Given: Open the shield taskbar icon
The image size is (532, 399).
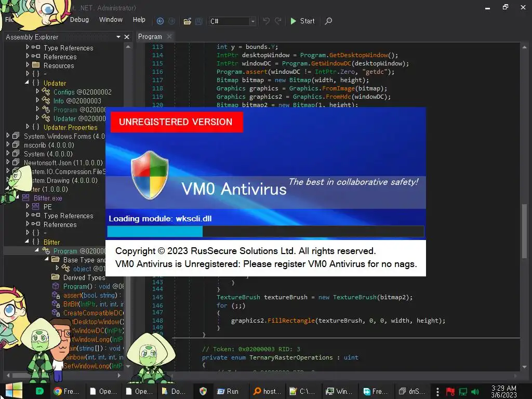Looking at the screenshot, I should click(x=203, y=391).
